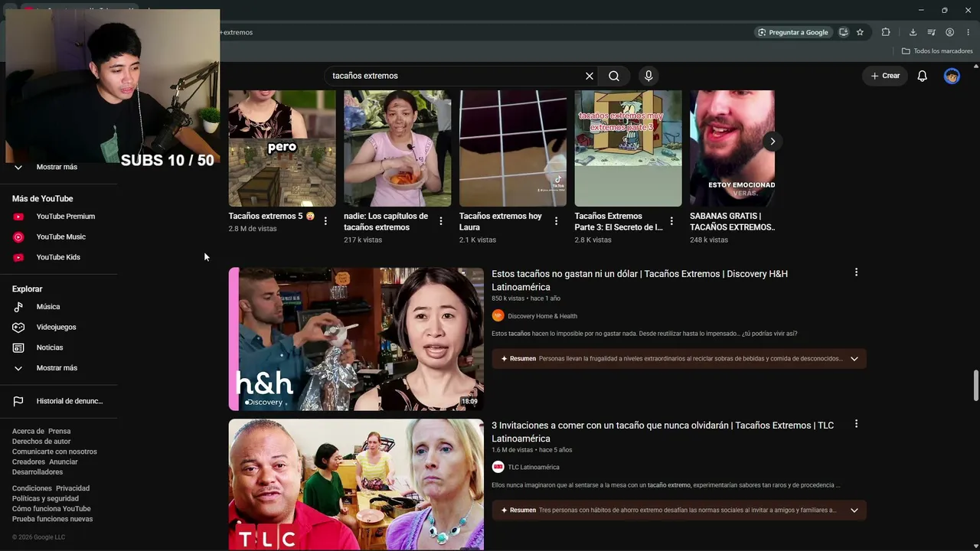980x551 pixels.
Task: Click the YouTube Music icon in sidebar
Action: 18,237
